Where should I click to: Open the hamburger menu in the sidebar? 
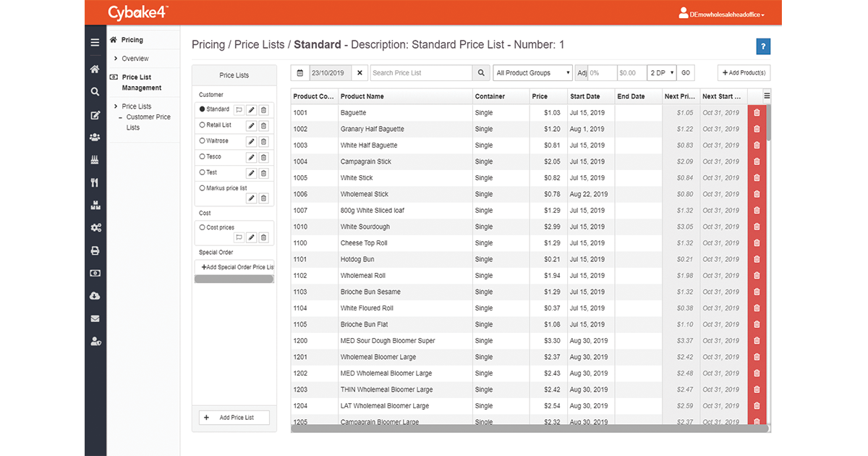[95, 43]
